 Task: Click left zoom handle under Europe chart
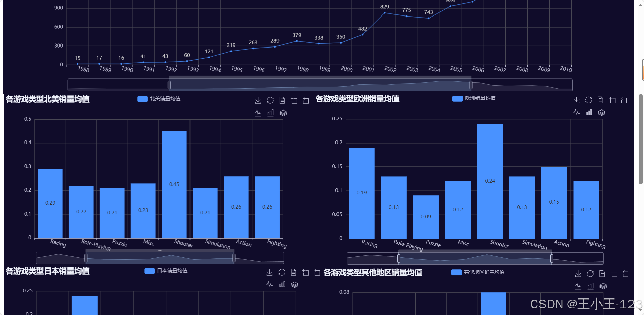pyautogui.click(x=399, y=258)
